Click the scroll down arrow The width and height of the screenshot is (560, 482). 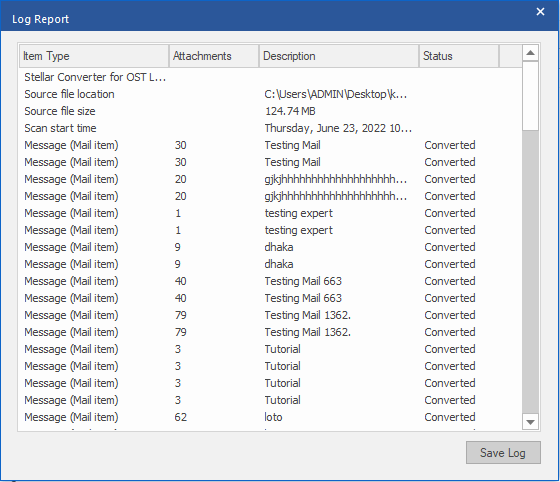pos(530,422)
